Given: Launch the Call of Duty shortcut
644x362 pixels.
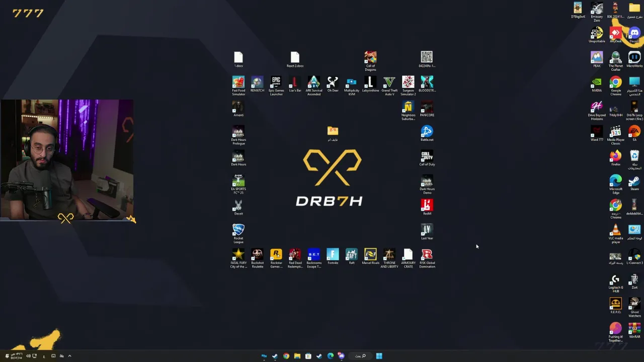Looking at the screenshot, I should tap(427, 158).
